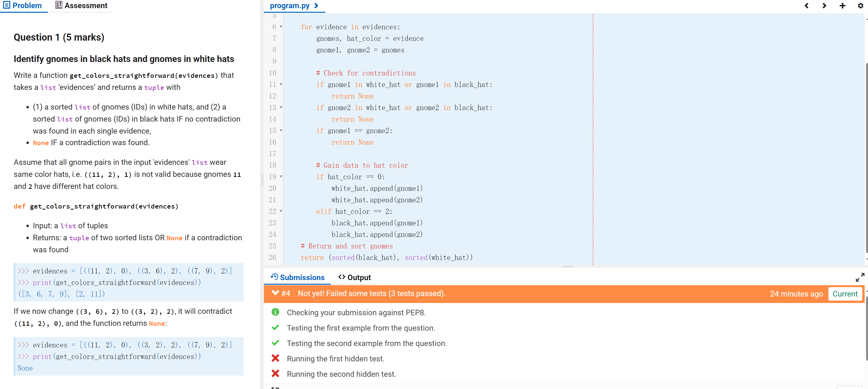This screenshot has height=389, width=868.
Task: Add a new file with the plus icon
Action: (x=842, y=5)
